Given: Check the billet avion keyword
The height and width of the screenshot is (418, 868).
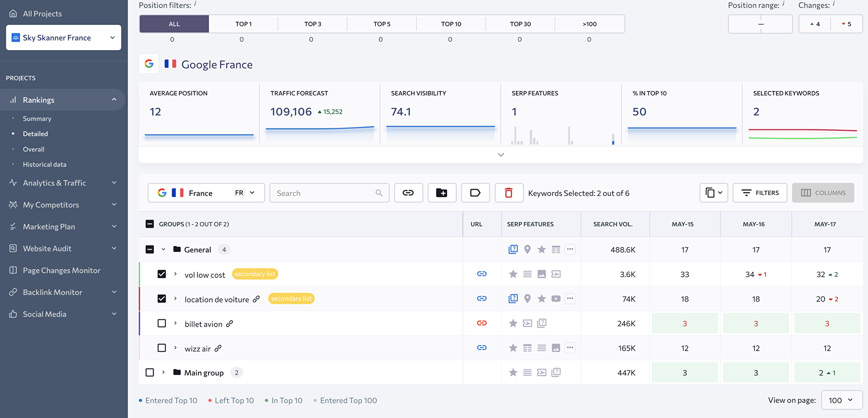Looking at the screenshot, I should (x=161, y=323).
